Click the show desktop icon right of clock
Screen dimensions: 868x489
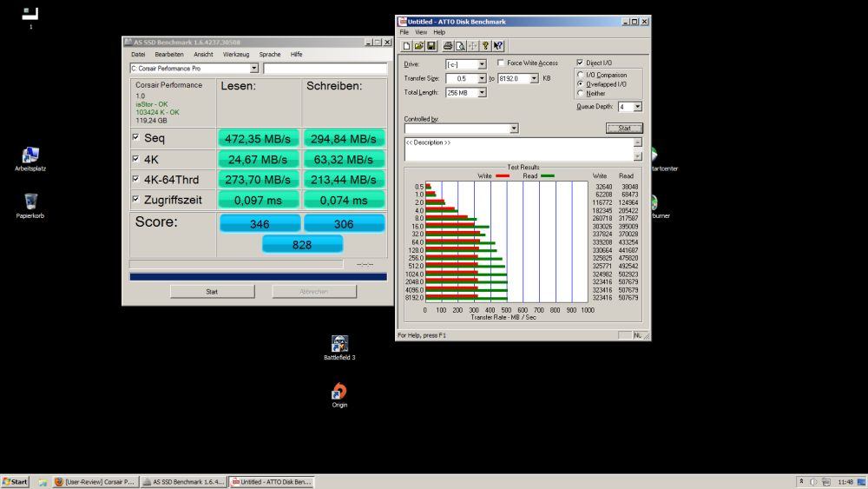(x=861, y=482)
